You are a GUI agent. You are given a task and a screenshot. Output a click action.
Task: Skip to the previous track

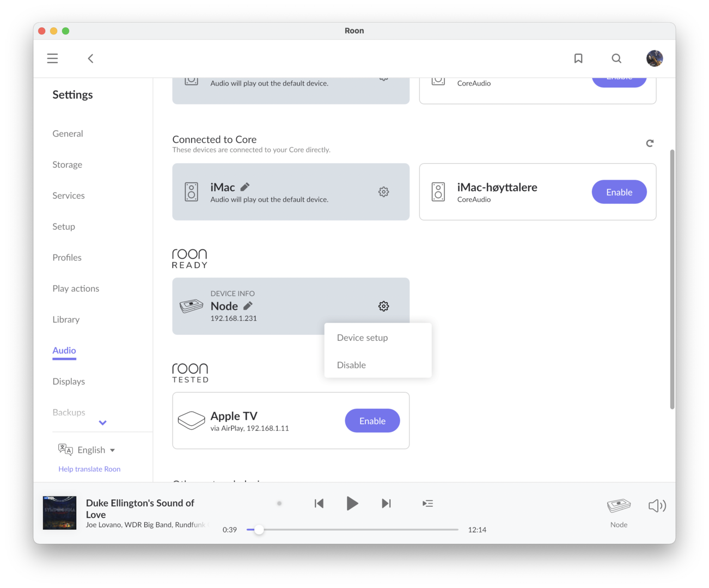[319, 504]
